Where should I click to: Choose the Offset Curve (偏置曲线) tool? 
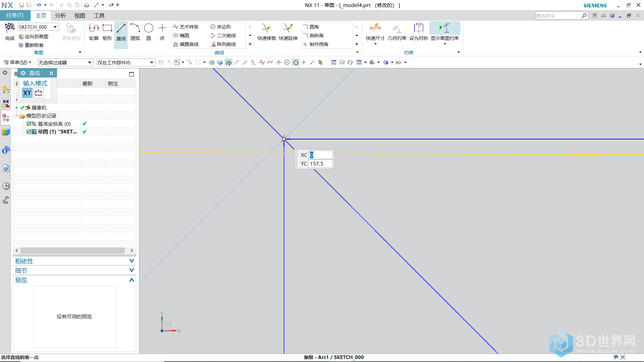point(186,44)
